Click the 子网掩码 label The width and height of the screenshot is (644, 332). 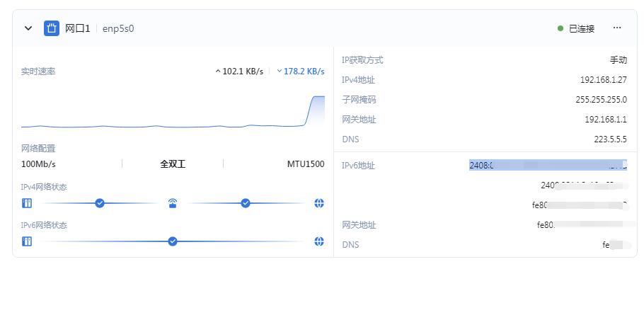359,99
